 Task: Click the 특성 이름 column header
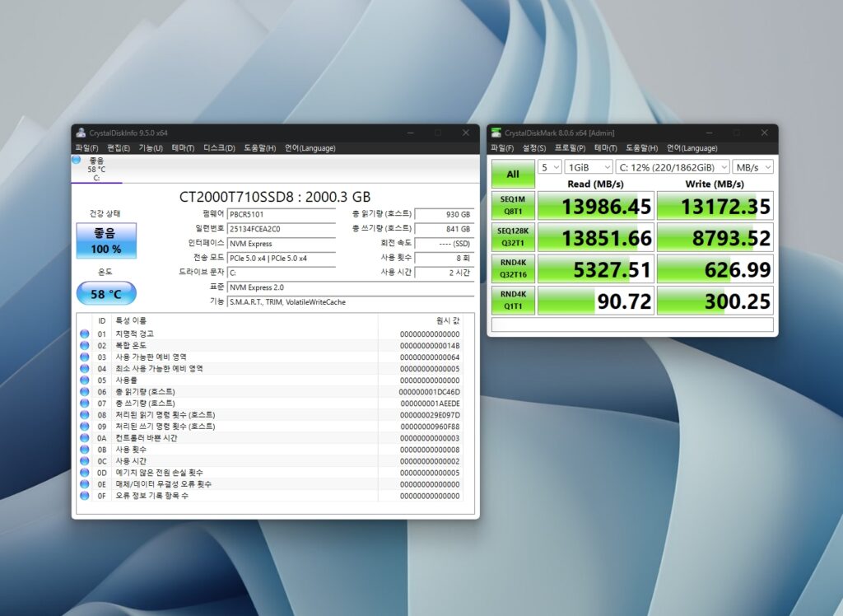[131, 320]
